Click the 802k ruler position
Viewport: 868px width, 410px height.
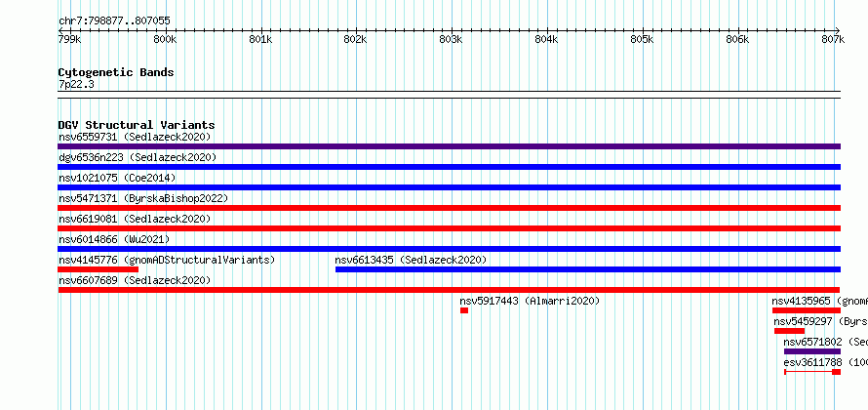click(356, 39)
